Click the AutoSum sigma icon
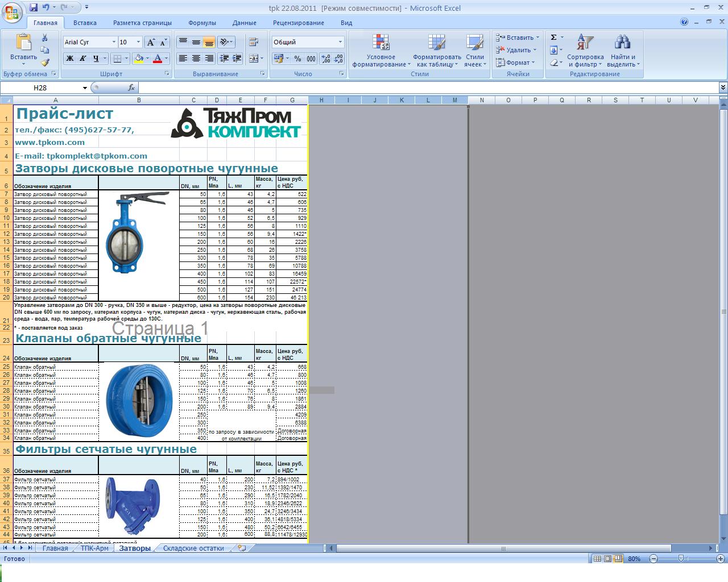The image size is (728, 582). pos(554,38)
